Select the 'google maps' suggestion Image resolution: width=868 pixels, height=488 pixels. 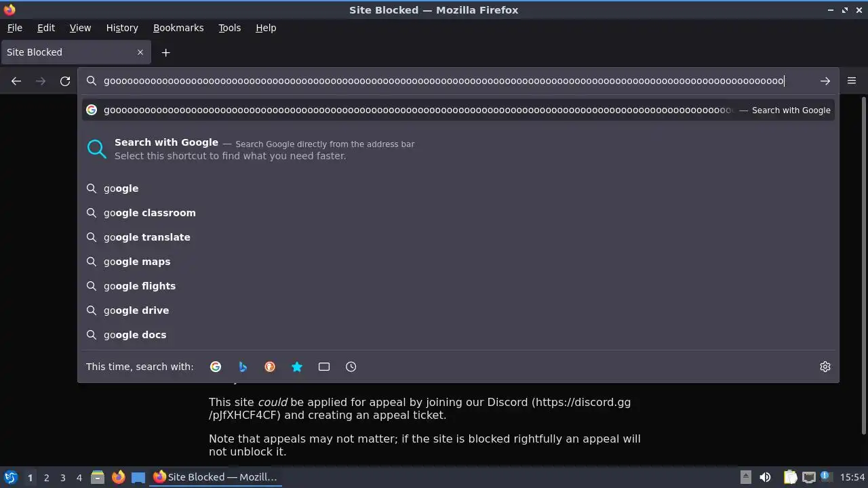coord(458,262)
